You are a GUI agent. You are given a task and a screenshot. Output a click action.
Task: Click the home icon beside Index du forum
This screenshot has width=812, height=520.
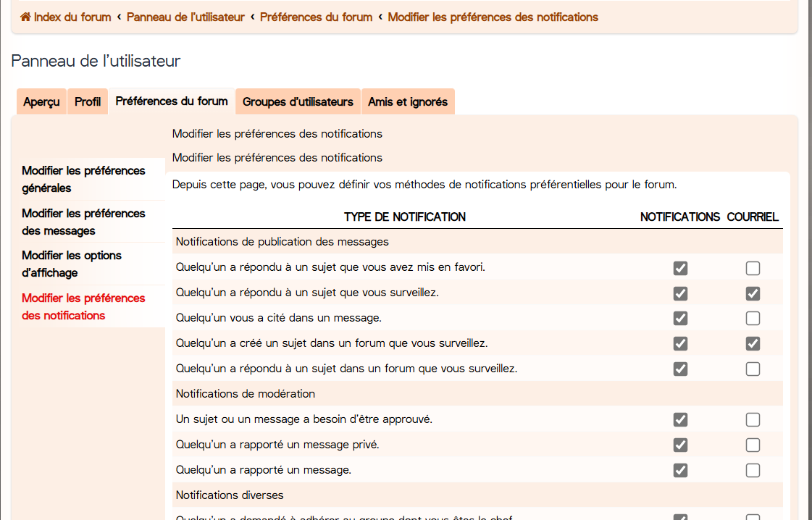tap(25, 17)
